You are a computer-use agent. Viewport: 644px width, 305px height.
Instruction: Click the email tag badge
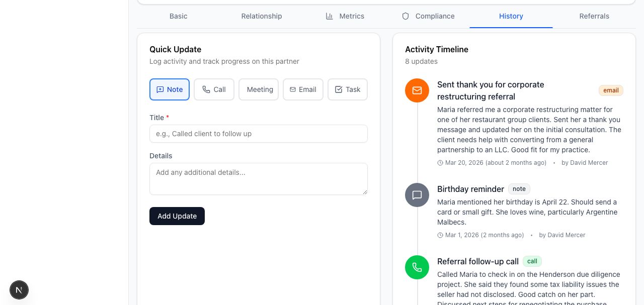(611, 90)
